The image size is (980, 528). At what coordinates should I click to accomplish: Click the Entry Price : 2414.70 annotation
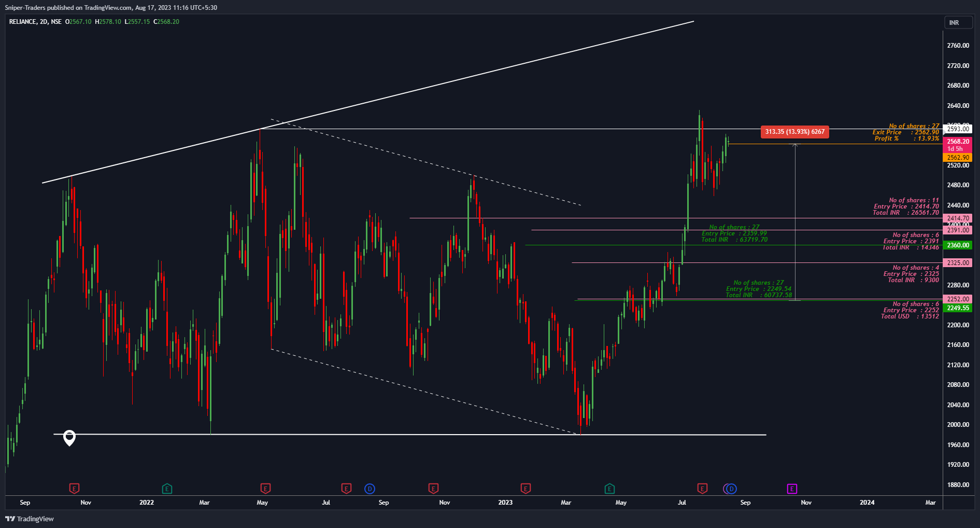906,206
